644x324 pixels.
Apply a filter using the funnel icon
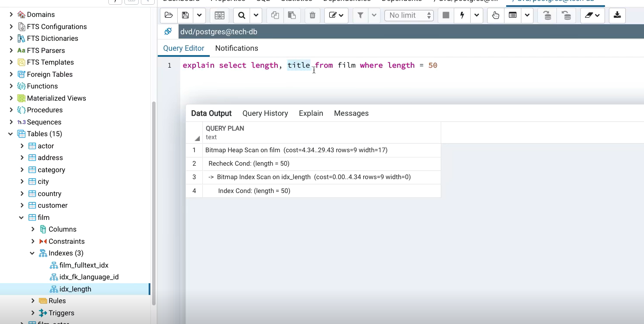[x=360, y=15]
